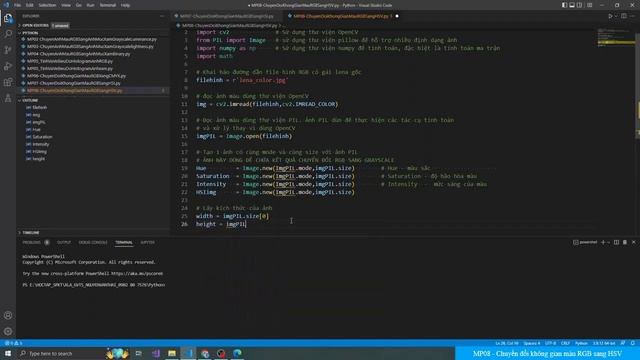Open the Terminal menu
The image size is (640, 360).
[108, 5]
